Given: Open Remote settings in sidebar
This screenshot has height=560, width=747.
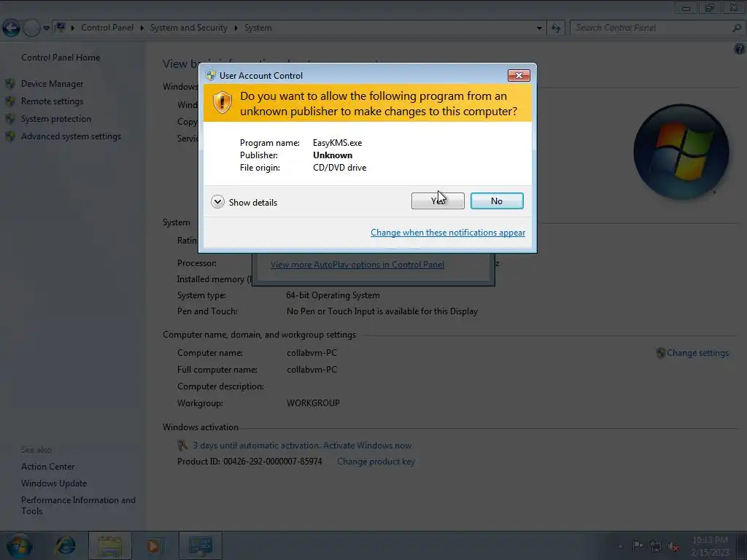Looking at the screenshot, I should coord(52,101).
